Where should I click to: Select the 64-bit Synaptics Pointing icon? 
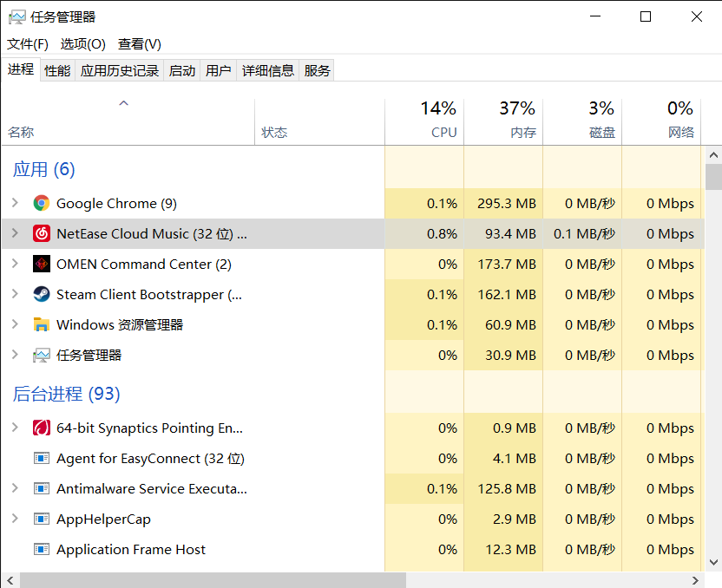click(x=41, y=428)
